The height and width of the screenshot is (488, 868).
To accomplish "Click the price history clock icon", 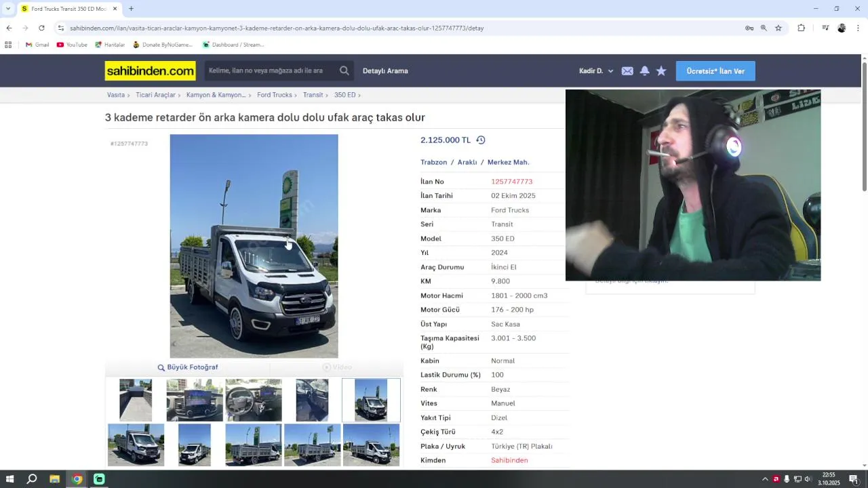I will [x=481, y=140].
